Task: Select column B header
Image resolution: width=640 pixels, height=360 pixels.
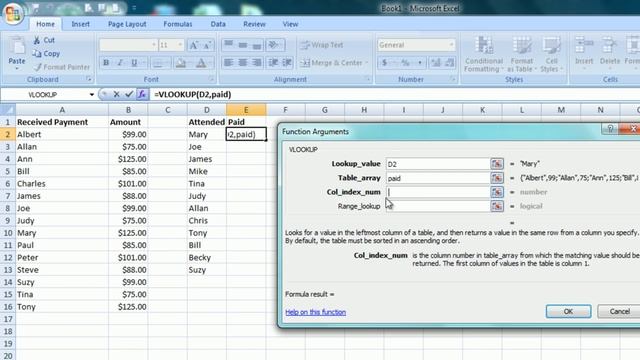Action: pyautogui.click(x=128, y=110)
